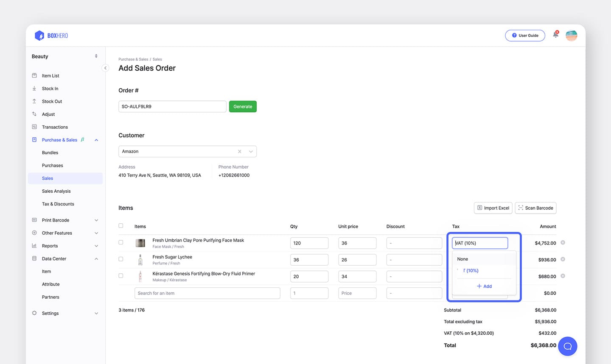Switch to the Purchases page
The height and width of the screenshot is (364, 611).
[x=52, y=165]
